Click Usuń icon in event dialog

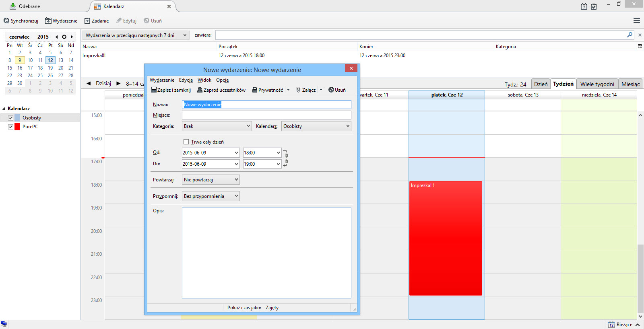(x=331, y=90)
